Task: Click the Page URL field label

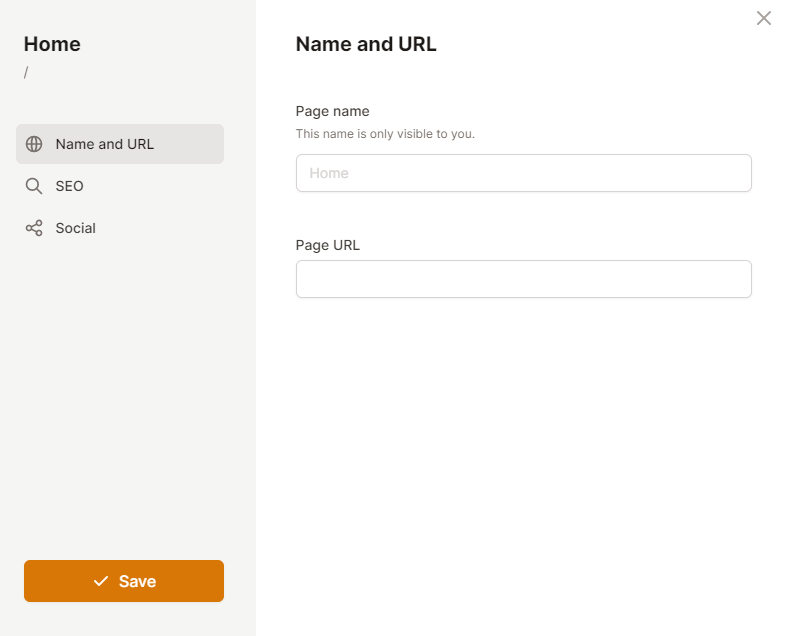Action: pos(327,245)
